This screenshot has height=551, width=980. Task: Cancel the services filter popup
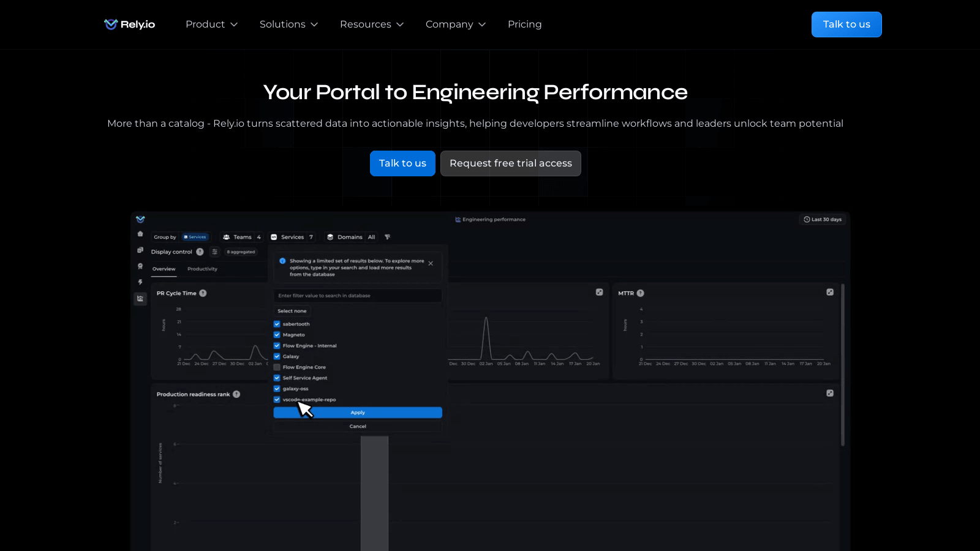click(358, 426)
